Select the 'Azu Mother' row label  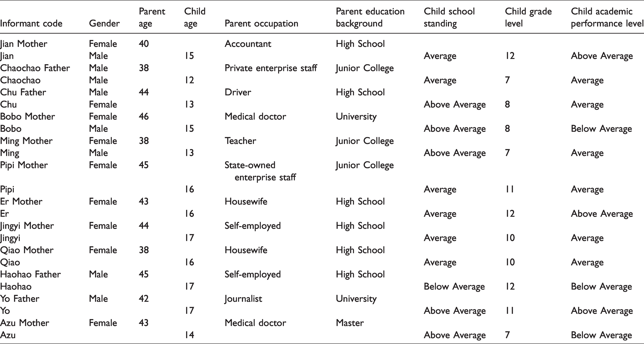point(25,323)
